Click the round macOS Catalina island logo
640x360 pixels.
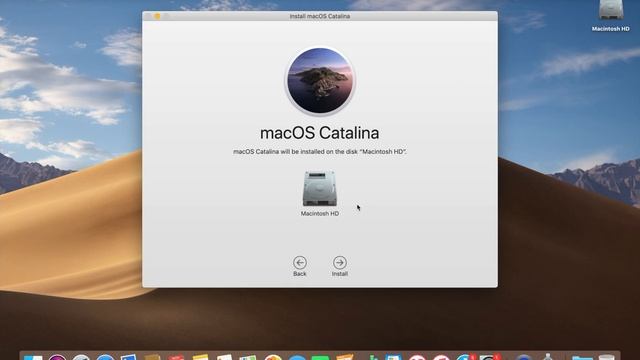click(320, 80)
